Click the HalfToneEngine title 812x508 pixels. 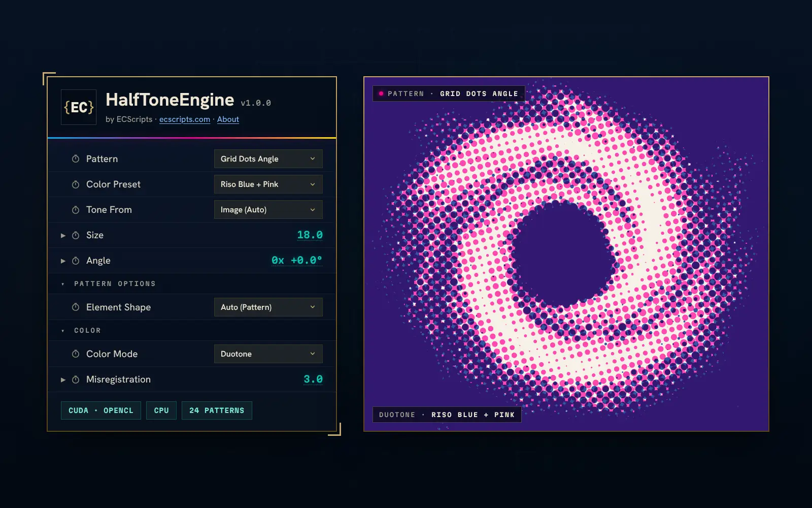point(170,100)
